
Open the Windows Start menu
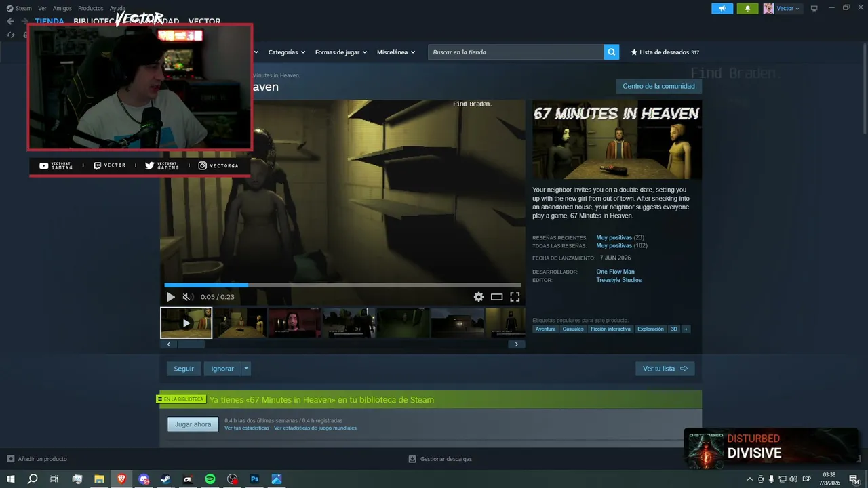[11, 479]
